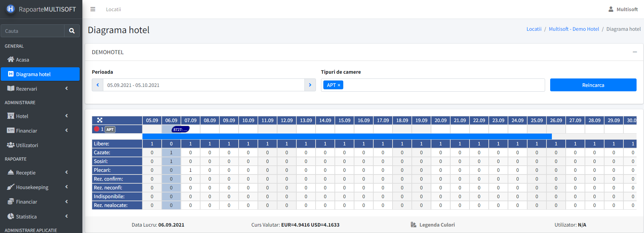Screen dimensions: 644x233
Task: Click the search magnifier icon
Action: [72, 31]
